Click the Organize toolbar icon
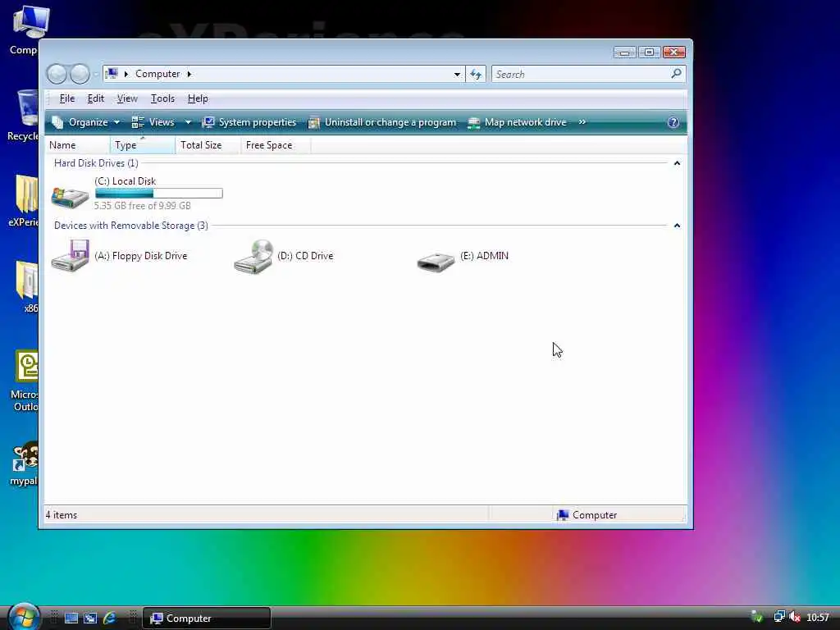This screenshot has width=840, height=630. 57,122
